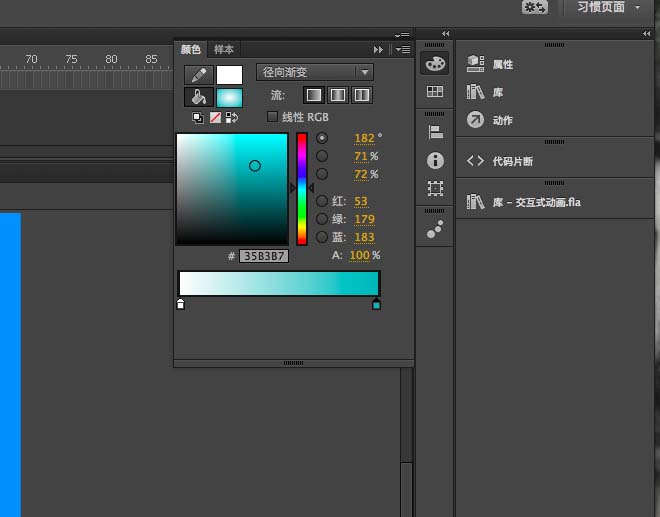The image size is (660, 517).
Task: Click the black and white default colors icon
Action: [198, 118]
